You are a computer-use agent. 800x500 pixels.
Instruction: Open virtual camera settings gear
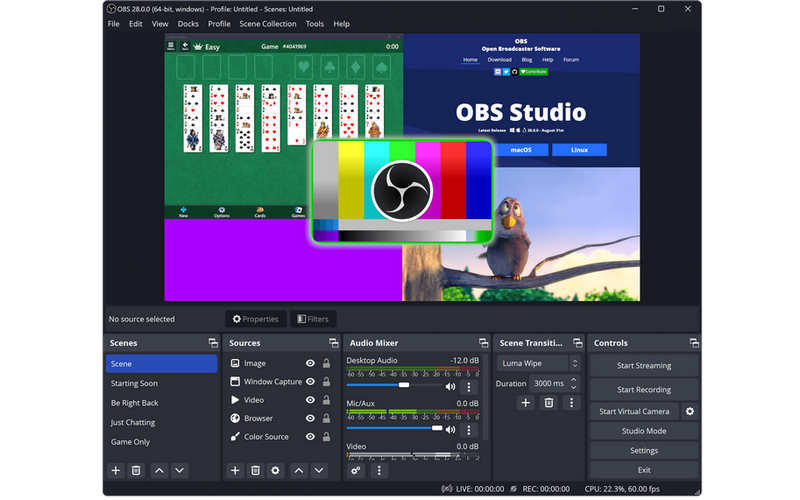pos(689,411)
